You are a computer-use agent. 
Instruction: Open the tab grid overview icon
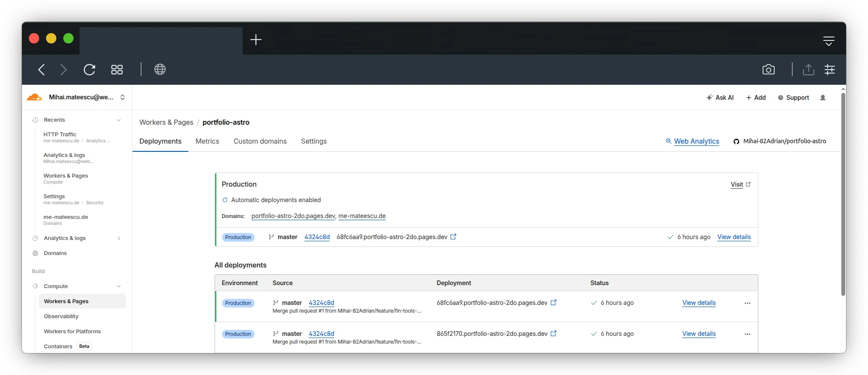click(117, 70)
